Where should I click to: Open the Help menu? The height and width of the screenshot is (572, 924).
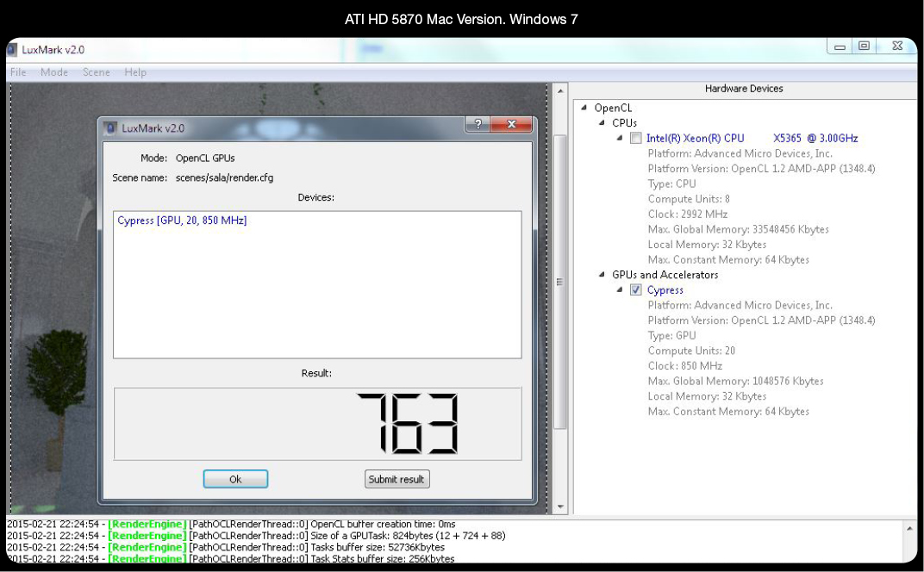point(135,71)
